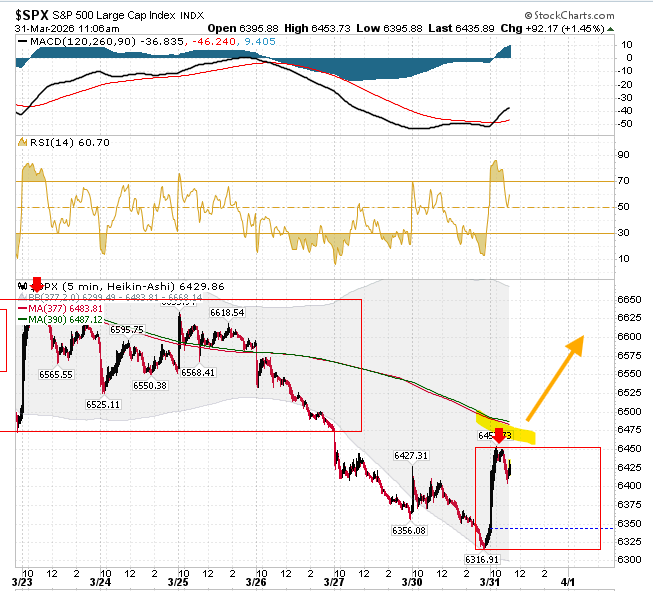Click the 6525.11 low price label
Screen dimensions: 653x591
pos(103,404)
